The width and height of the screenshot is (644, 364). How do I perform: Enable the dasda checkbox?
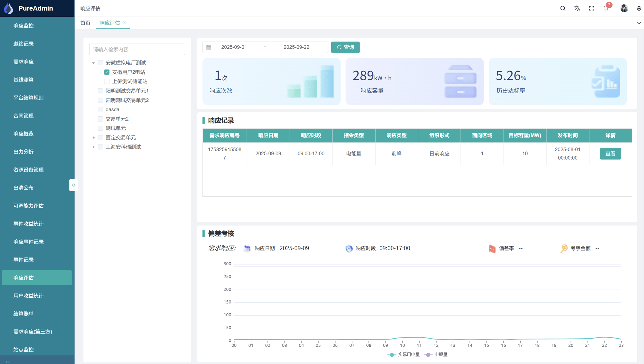point(100,109)
